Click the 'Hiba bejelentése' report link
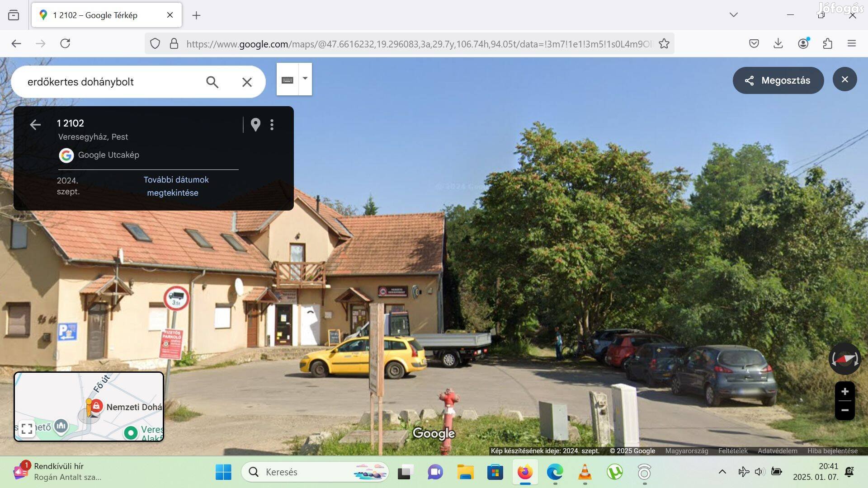 832,451
